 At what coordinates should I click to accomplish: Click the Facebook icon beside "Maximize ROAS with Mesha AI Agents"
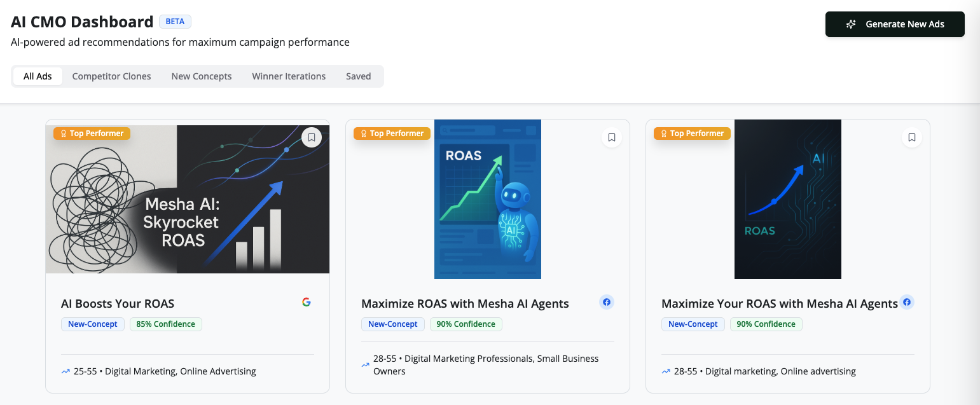click(607, 302)
